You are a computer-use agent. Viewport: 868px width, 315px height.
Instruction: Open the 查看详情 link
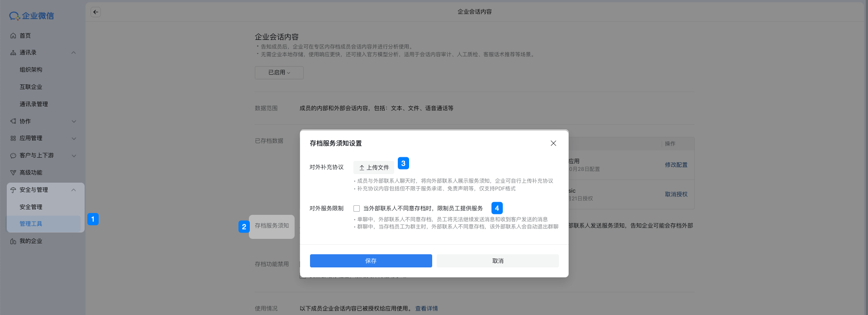point(426,309)
